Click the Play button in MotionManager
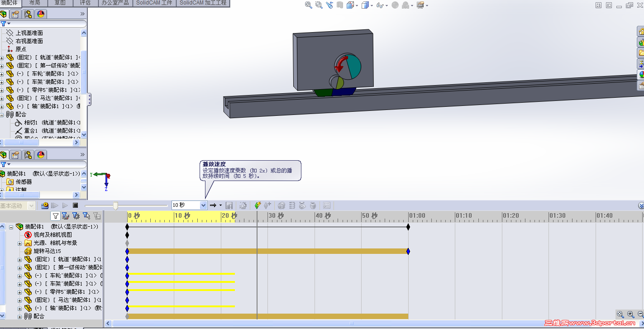 (65, 205)
